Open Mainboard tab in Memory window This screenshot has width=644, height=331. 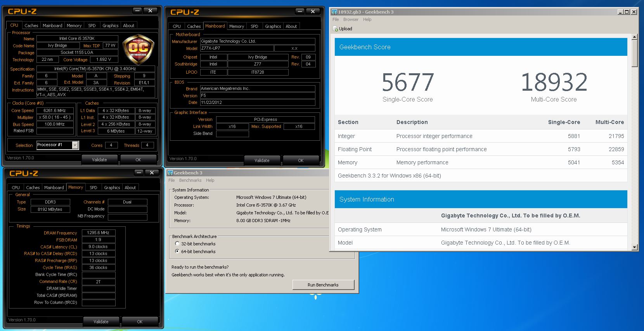click(54, 188)
